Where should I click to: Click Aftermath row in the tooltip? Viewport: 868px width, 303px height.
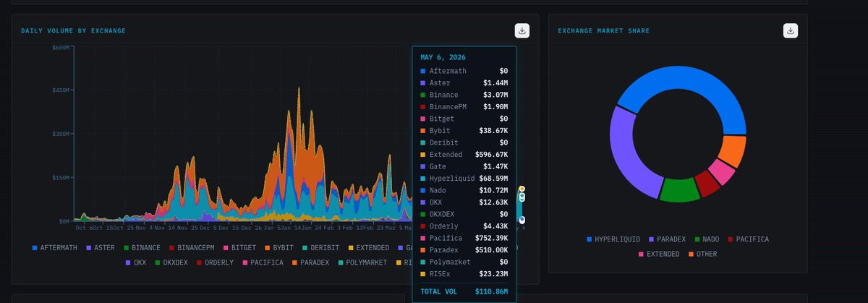pos(464,71)
